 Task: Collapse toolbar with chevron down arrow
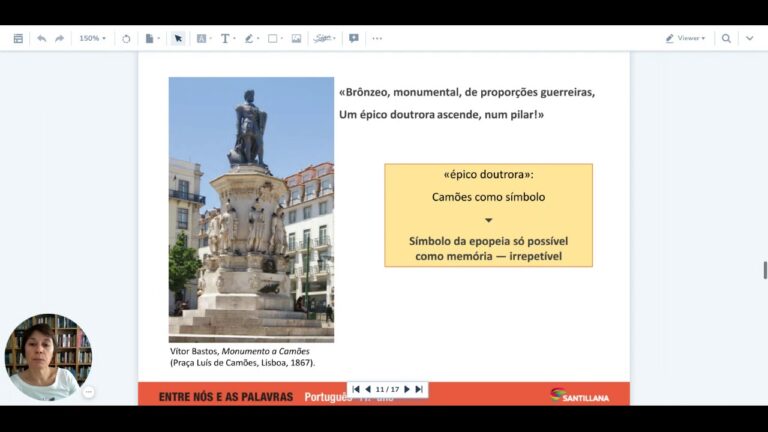[x=749, y=38]
